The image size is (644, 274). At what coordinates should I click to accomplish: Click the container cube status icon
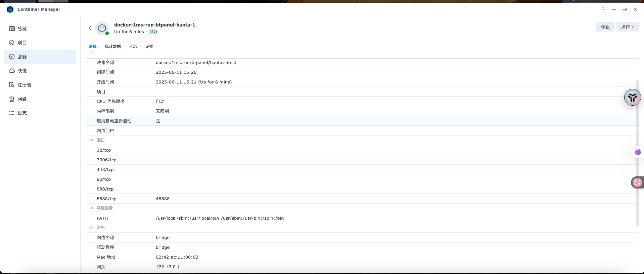(x=102, y=28)
